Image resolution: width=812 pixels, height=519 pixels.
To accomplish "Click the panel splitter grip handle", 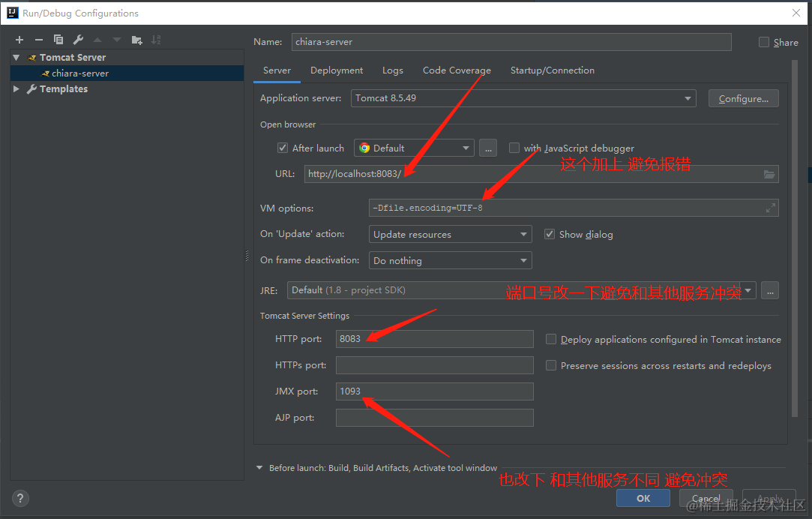I will (x=247, y=255).
